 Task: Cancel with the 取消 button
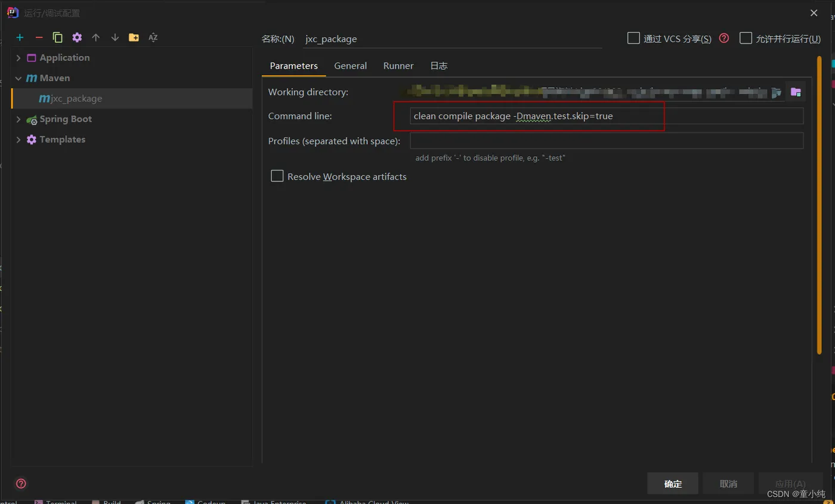tap(728, 484)
